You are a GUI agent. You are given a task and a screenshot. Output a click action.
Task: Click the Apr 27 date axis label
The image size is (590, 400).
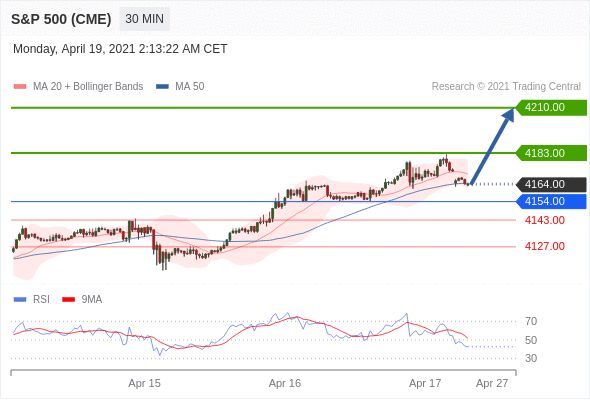(x=492, y=383)
